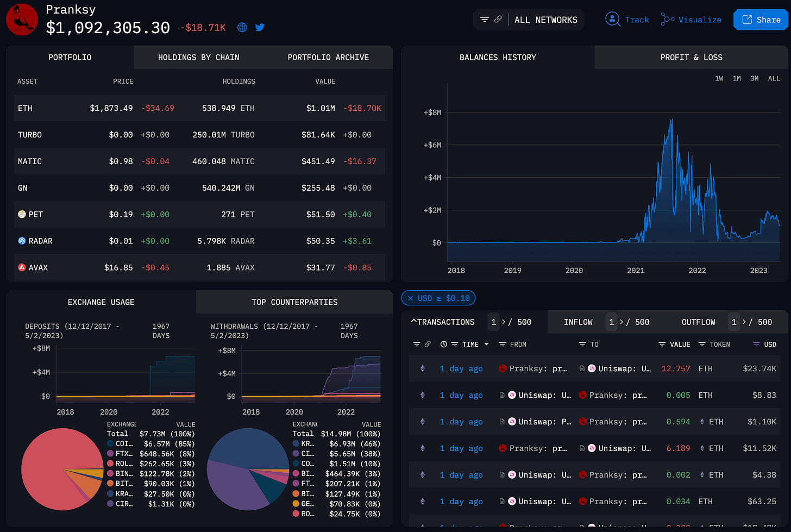Click the withdrawals pie chart
The image size is (791, 532).
click(x=248, y=470)
